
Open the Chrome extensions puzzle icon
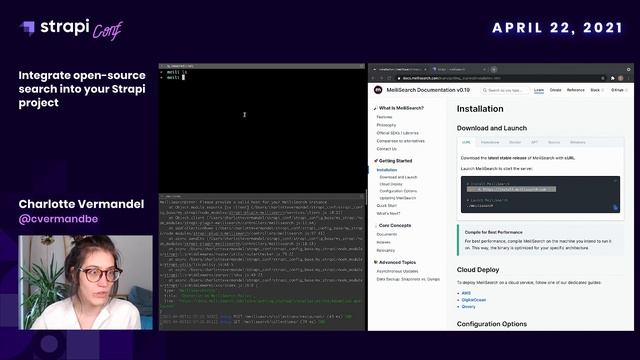point(613,78)
